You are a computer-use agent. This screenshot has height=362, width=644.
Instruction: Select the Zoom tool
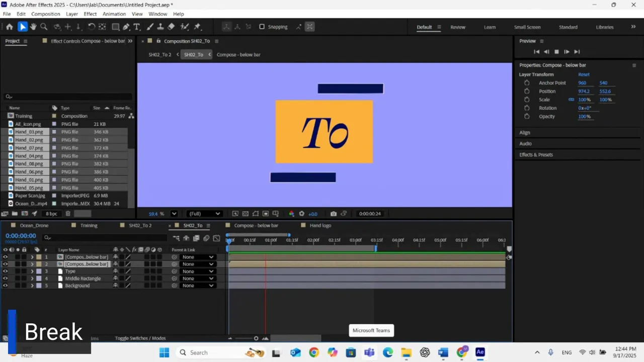44,27
